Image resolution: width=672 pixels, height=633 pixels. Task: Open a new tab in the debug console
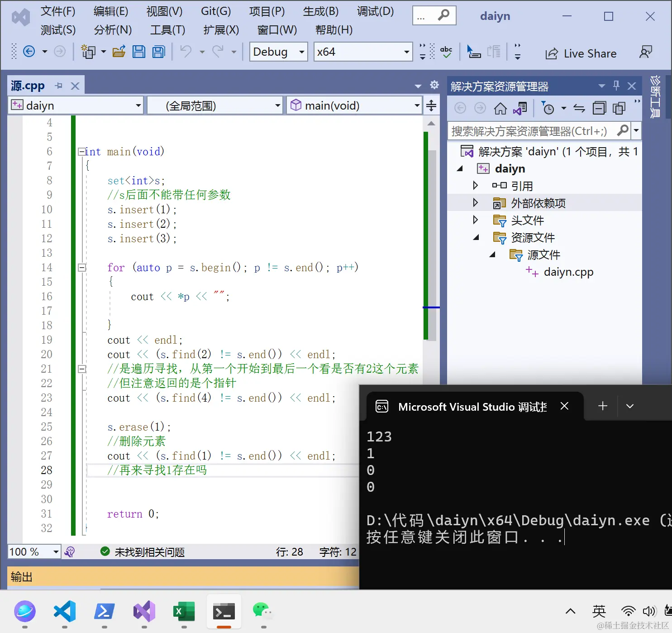[x=603, y=406]
